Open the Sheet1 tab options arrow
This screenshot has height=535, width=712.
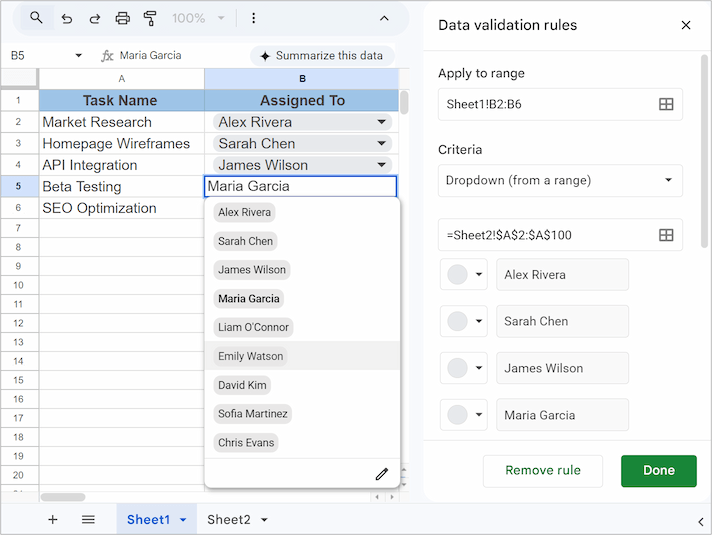(x=183, y=520)
